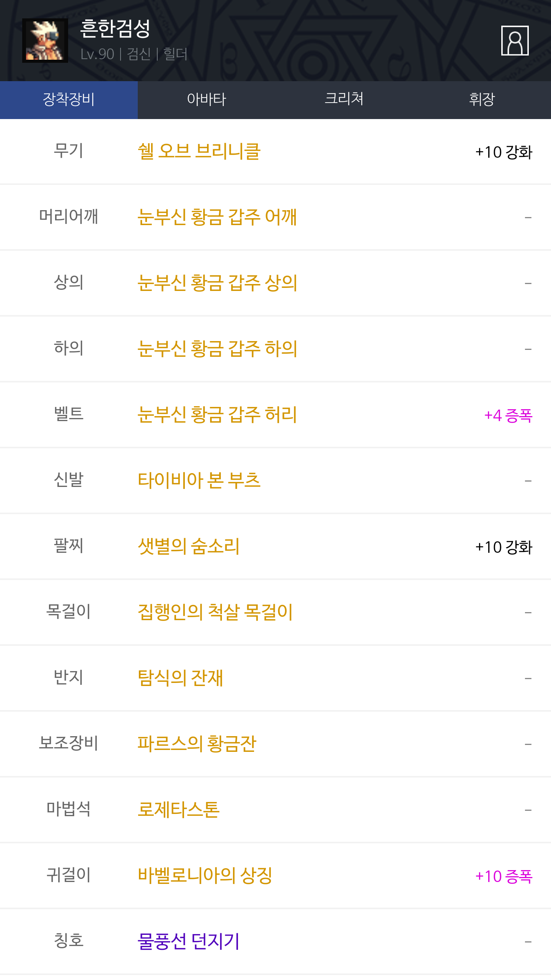This screenshot has height=980, width=551.
Task: Select the 휘장 tab
Action: (482, 100)
